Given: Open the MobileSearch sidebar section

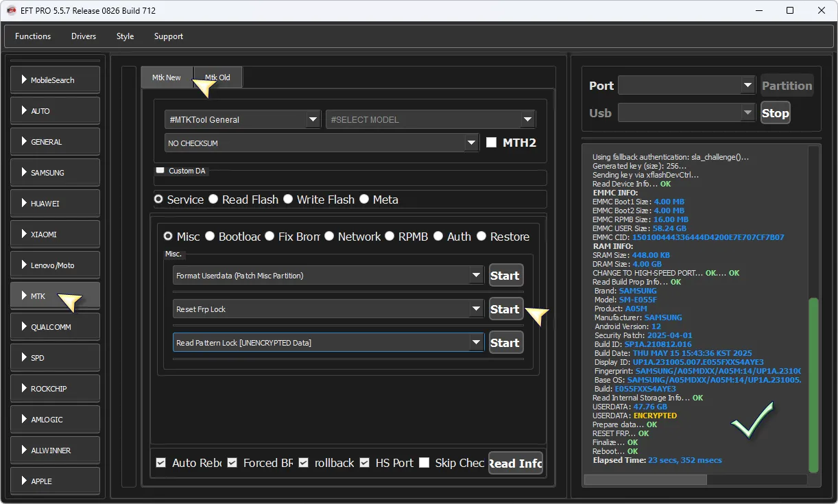Looking at the screenshot, I should (x=55, y=80).
